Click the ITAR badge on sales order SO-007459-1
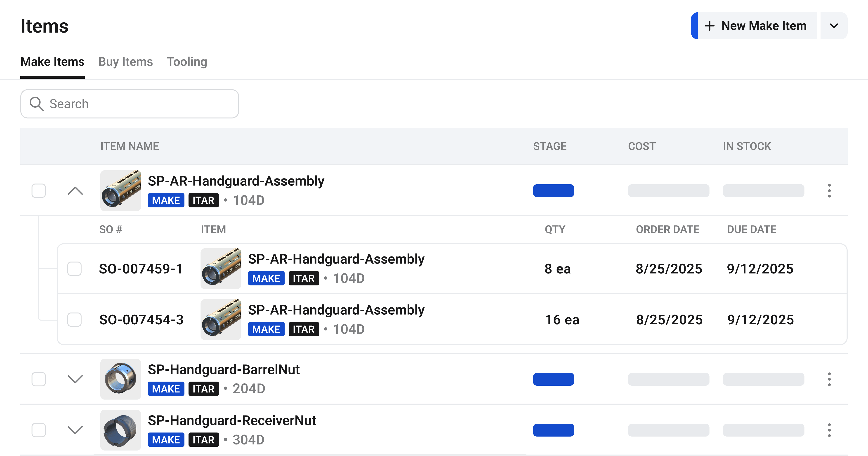Screen dimensions: 868x456 pyautogui.click(x=304, y=278)
